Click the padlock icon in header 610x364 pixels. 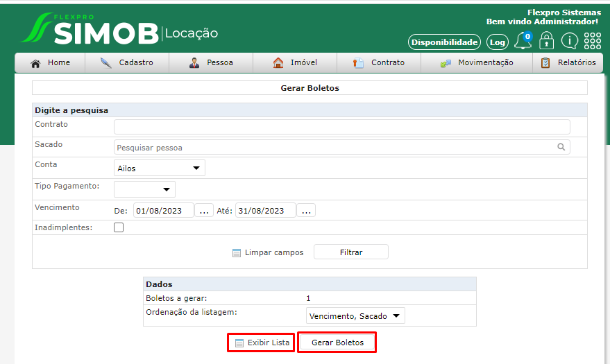pos(546,40)
